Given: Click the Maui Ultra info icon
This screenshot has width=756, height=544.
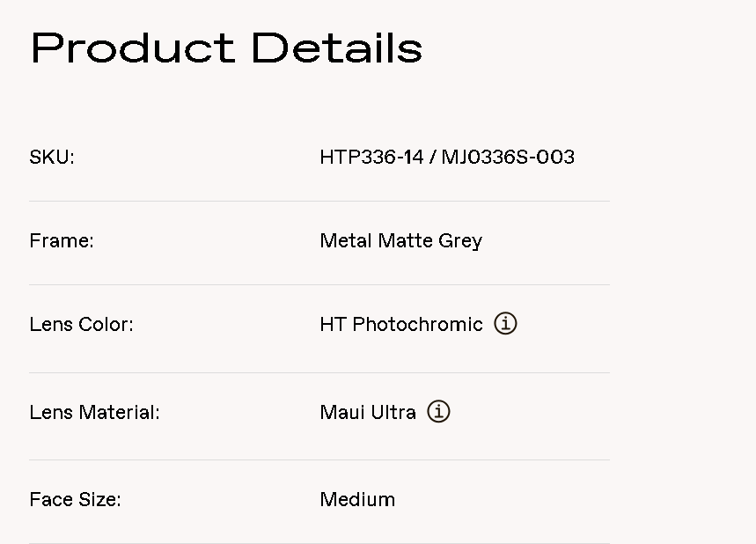Looking at the screenshot, I should pos(438,412).
